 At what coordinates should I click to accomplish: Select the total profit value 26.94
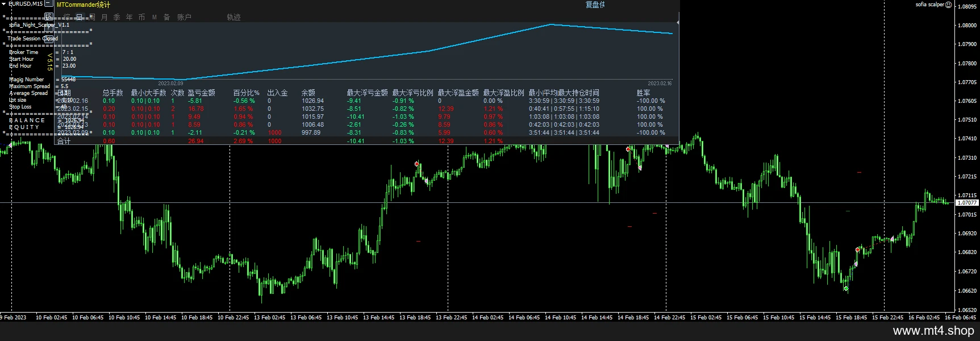[x=196, y=141]
